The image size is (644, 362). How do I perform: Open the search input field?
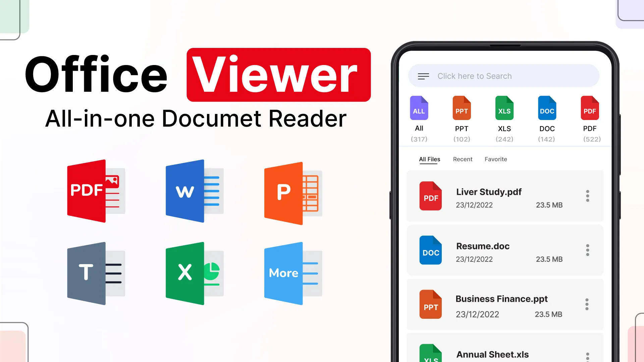(x=505, y=76)
